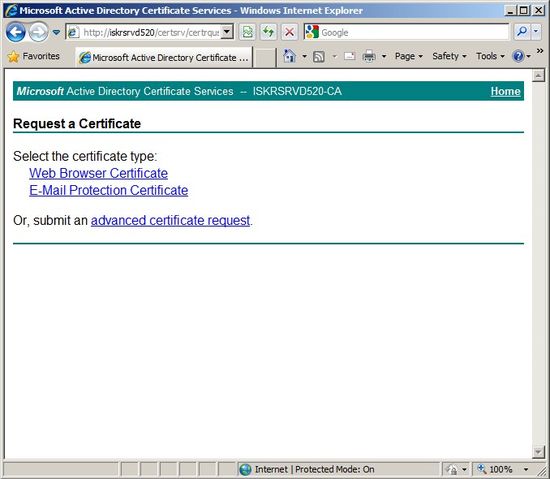The width and height of the screenshot is (550, 479).
Task: Close the Internet Explorer window
Action: (538, 11)
